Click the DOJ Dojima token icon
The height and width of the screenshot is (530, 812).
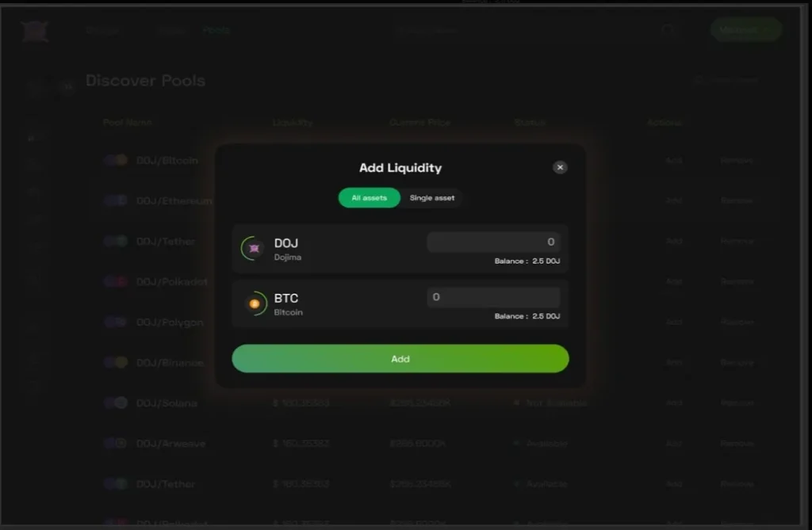[254, 249]
